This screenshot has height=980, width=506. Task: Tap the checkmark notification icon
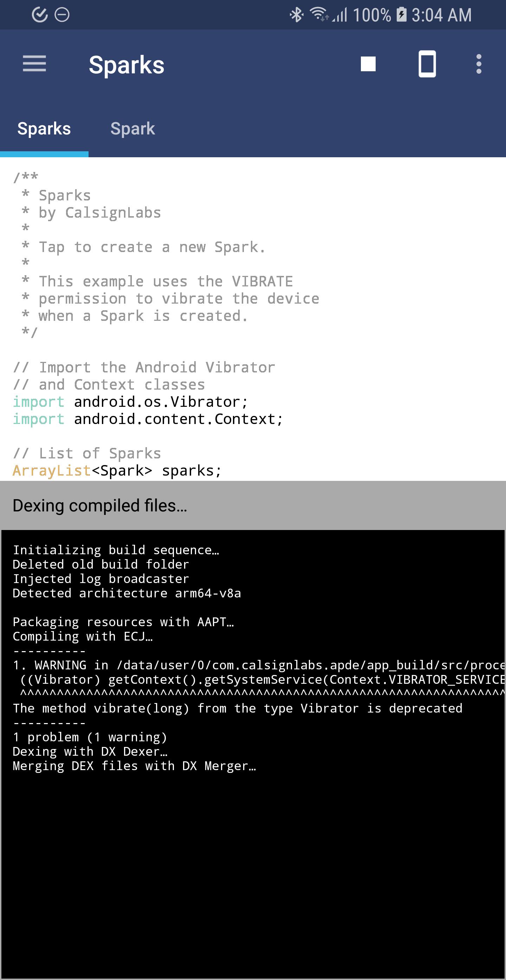tap(40, 15)
